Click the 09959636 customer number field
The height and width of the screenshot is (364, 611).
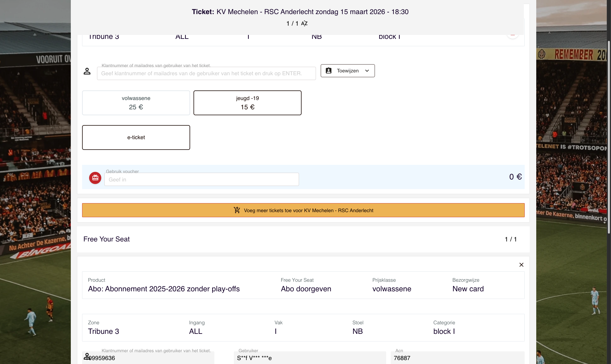[148, 358]
